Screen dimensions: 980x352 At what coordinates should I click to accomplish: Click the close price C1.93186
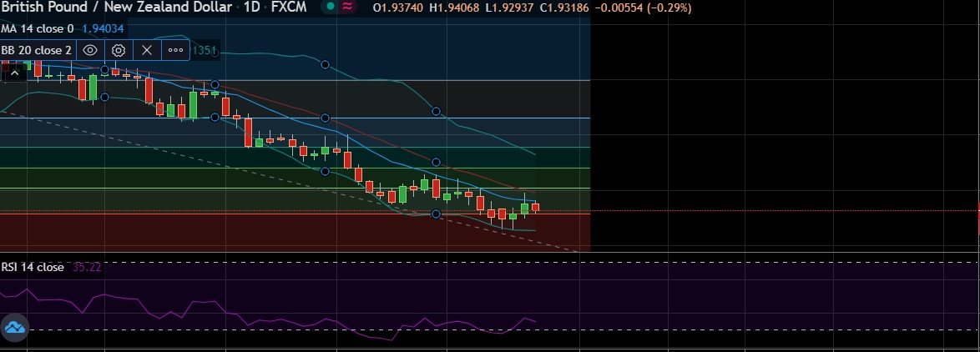pos(563,8)
